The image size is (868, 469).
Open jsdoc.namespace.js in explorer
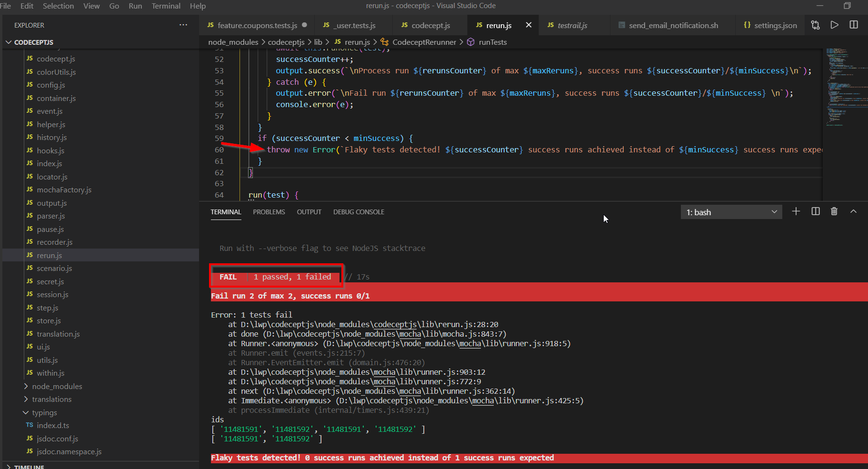[69, 451]
